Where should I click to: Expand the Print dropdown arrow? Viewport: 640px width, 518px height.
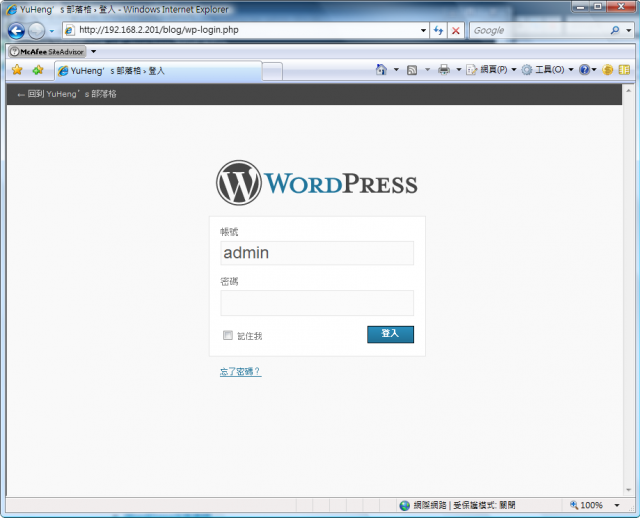pos(458,70)
